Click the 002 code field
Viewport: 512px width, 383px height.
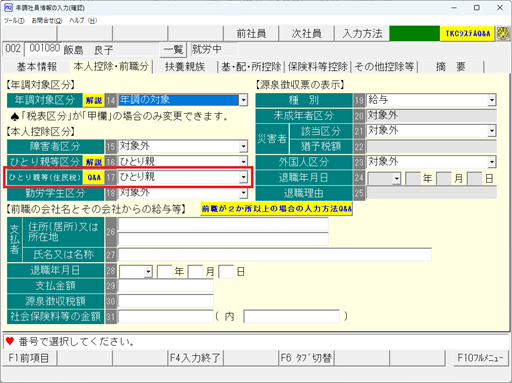pos(13,49)
